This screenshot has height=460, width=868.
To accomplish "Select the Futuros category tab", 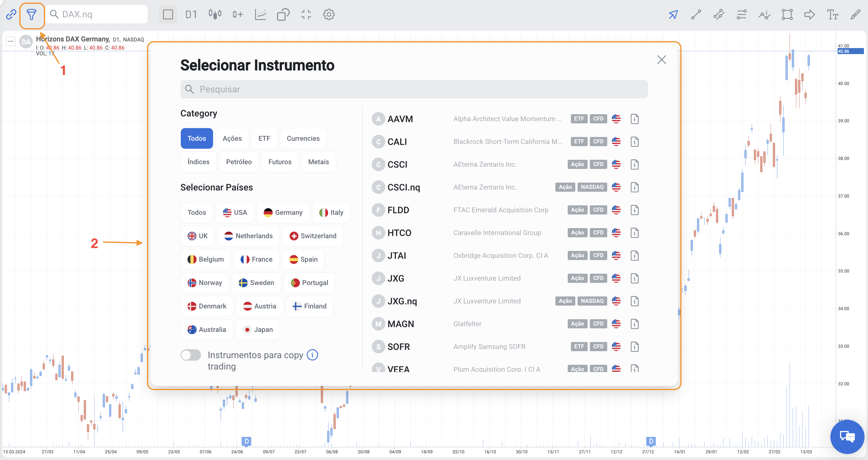I will (x=279, y=162).
